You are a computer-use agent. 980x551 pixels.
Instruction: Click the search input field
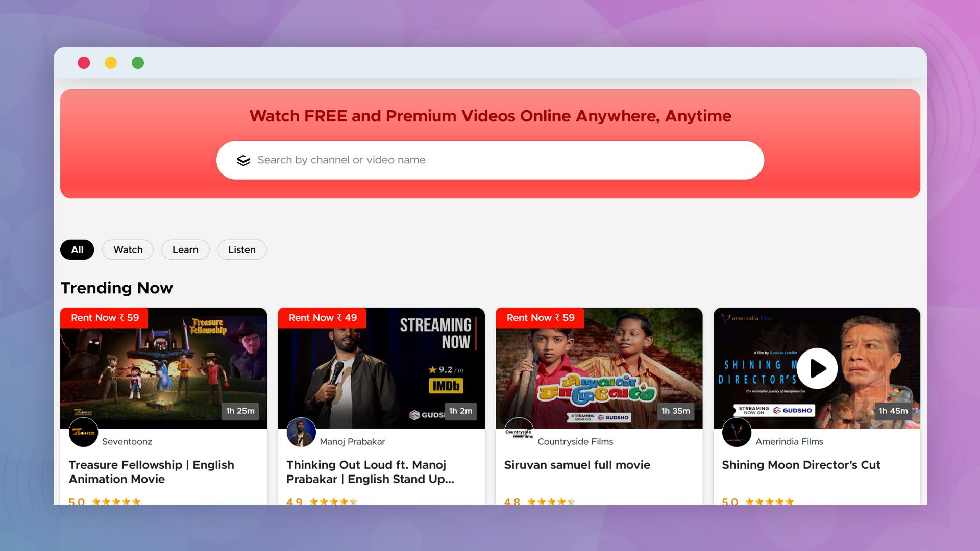pyautogui.click(x=490, y=160)
